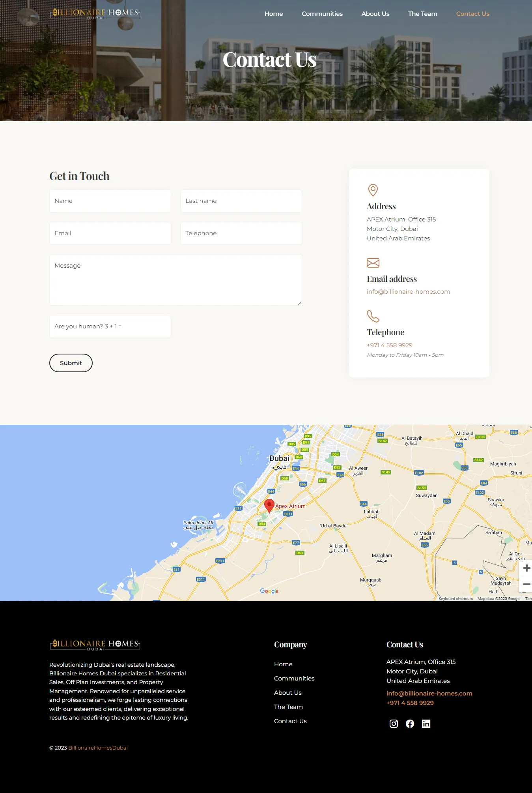Focus the Last name input field
Viewport: 532px width, 793px height.
point(241,201)
